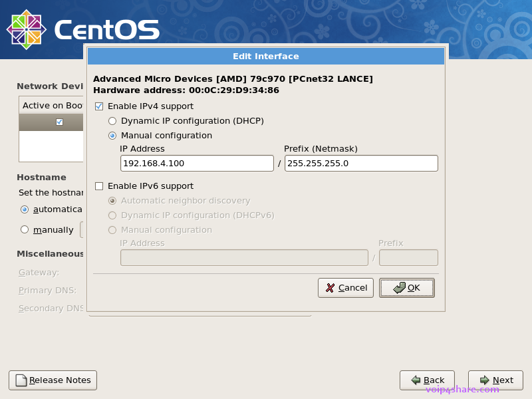The height and width of the screenshot is (399, 532).
Task: Click the right arrow icon on Next button
Action: pyautogui.click(x=483, y=380)
